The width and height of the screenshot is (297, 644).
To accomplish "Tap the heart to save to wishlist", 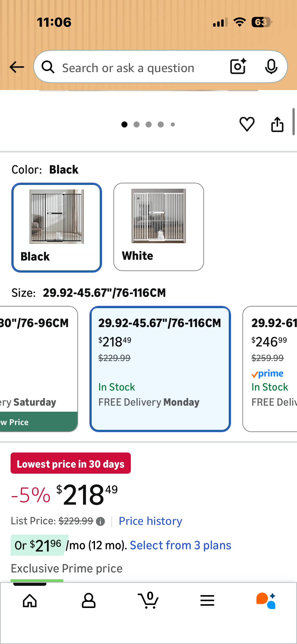I will click(247, 124).
